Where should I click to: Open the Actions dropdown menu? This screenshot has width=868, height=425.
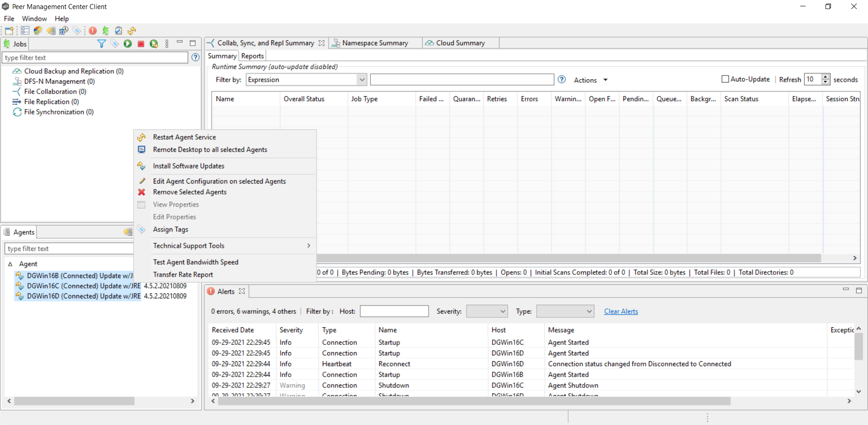590,80
